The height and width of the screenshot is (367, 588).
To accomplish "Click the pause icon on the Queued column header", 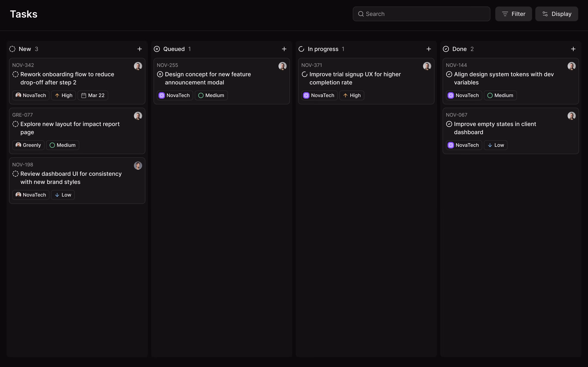I will [157, 49].
